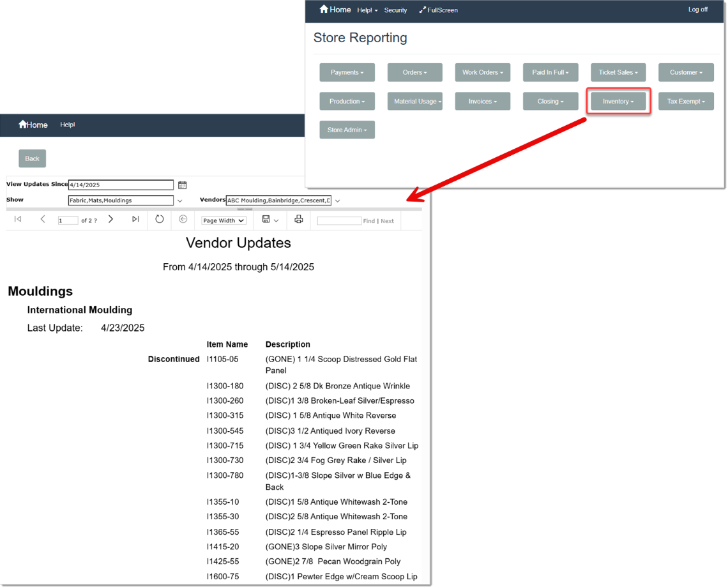Go to the first page of the report
Image resolution: width=728 pixels, height=587 pixels.
pyautogui.click(x=17, y=219)
